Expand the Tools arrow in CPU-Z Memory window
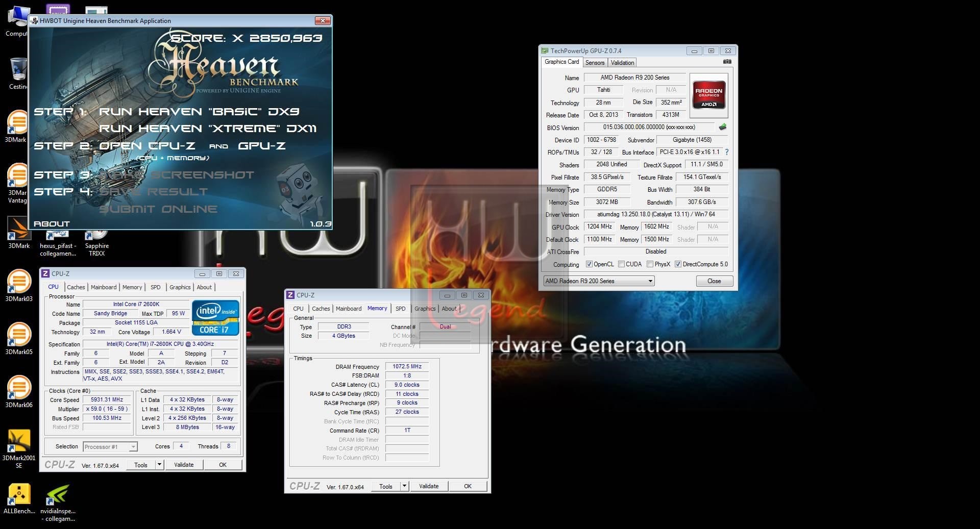This screenshot has height=529, width=980. click(x=404, y=486)
